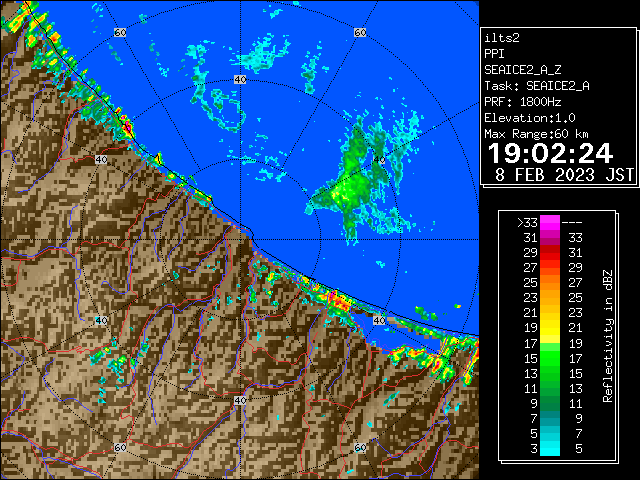
Task: Pick the yellow 19–21 dBZ legend swatch
Action: [x=550, y=328]
